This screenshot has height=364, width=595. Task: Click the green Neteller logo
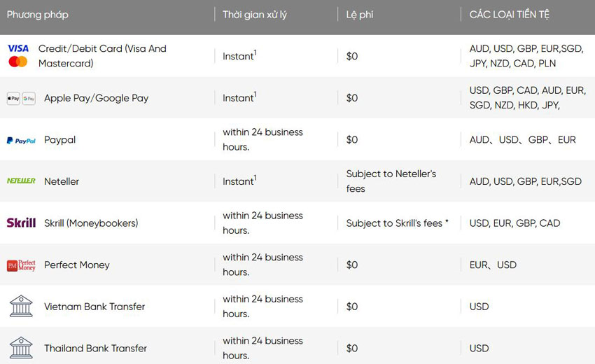tap(21, 181)
